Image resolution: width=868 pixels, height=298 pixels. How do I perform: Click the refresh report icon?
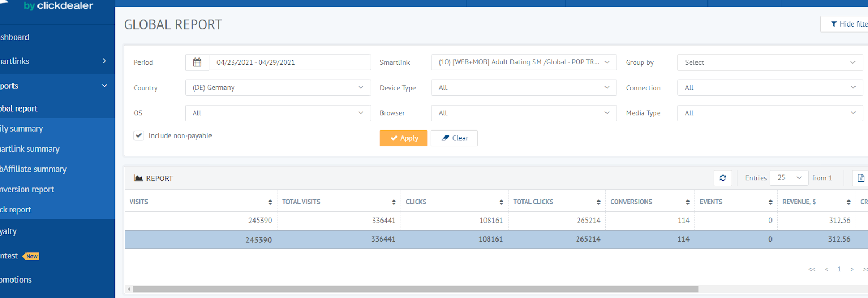723,178
